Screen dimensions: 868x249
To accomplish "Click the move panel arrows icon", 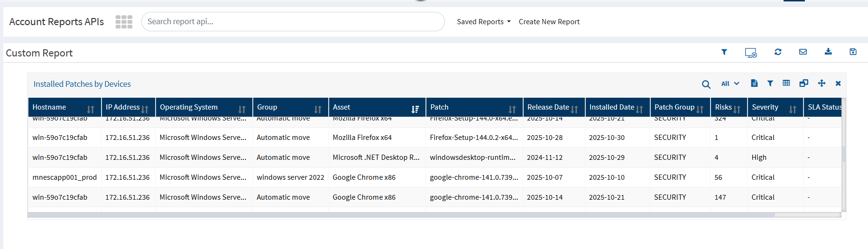I will pos(822,83).
